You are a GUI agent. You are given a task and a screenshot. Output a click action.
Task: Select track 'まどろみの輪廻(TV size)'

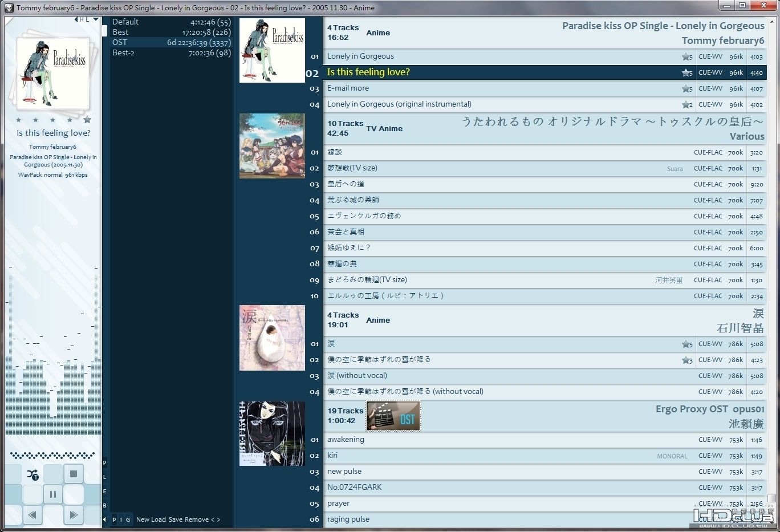pos(545,280)
